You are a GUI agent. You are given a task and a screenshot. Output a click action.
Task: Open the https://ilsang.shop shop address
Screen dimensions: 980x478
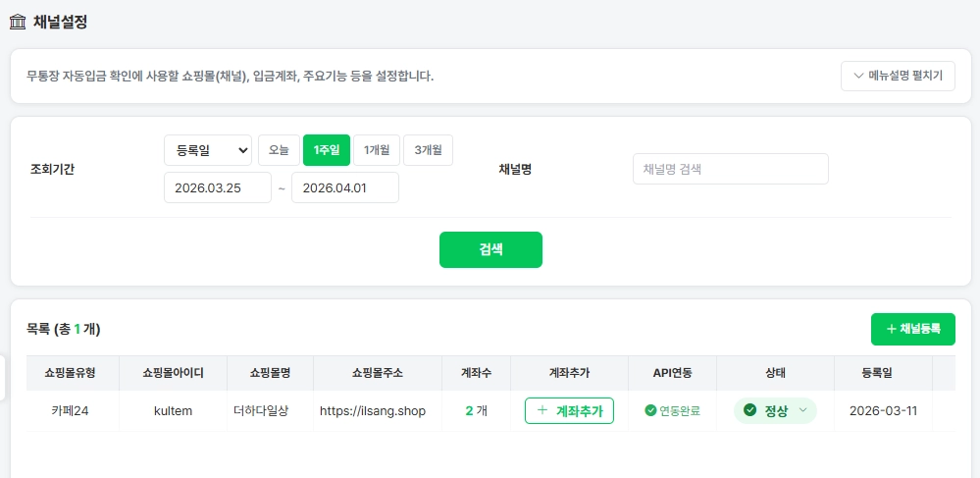[x=373, y=410]
